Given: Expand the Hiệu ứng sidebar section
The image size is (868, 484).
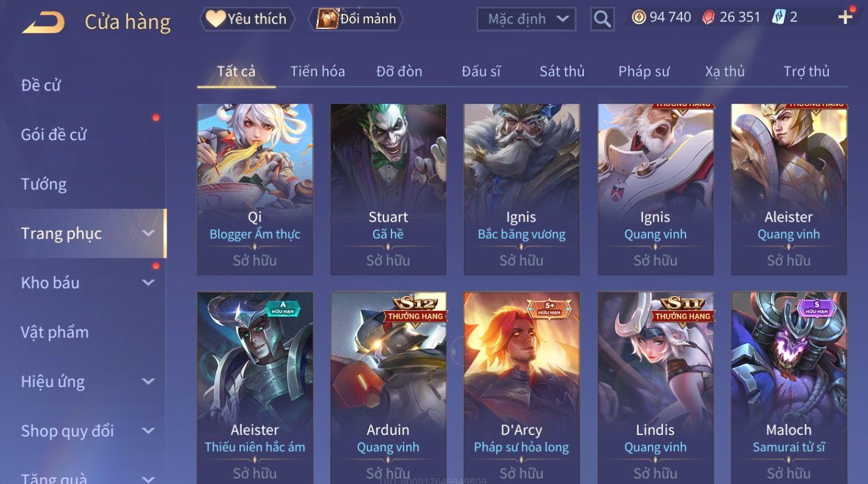Looking at the screenshot, I should pos(148,381).
